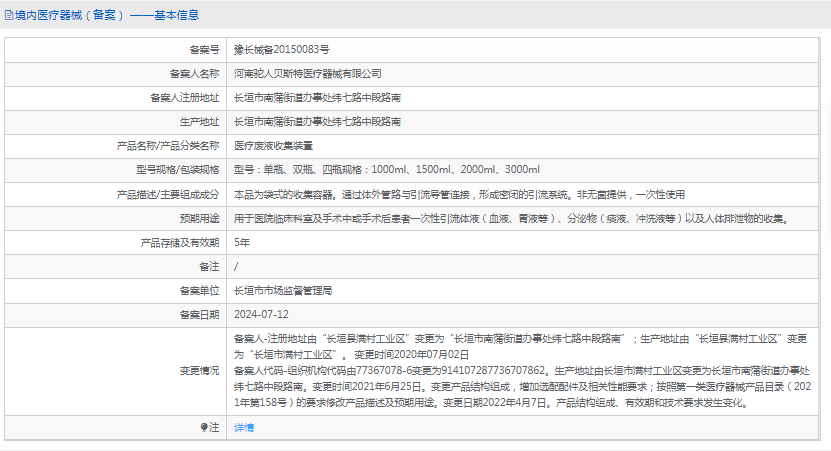Select product name 医疗废液收集装置
The height and width of the screenshot is (451, 831).
click(273, 146)
